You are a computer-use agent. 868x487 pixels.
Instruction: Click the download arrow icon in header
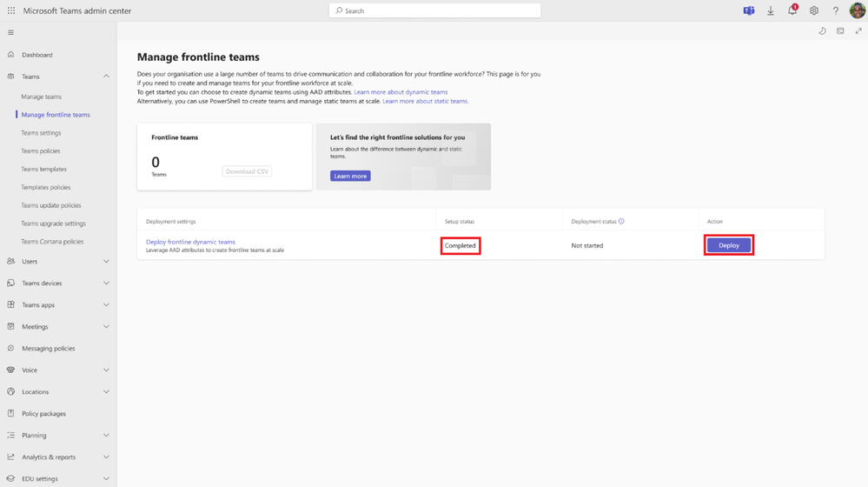click(x=770, y=10)
